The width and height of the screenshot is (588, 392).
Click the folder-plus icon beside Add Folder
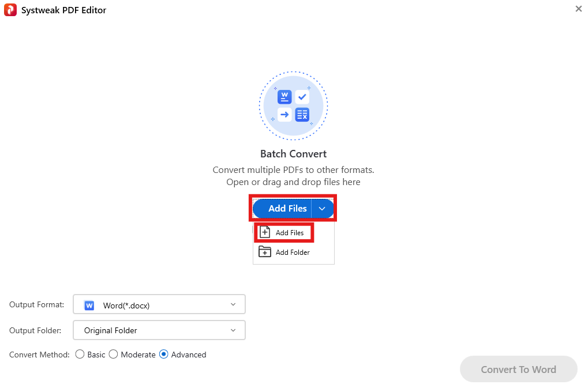(x=265, y=251)
